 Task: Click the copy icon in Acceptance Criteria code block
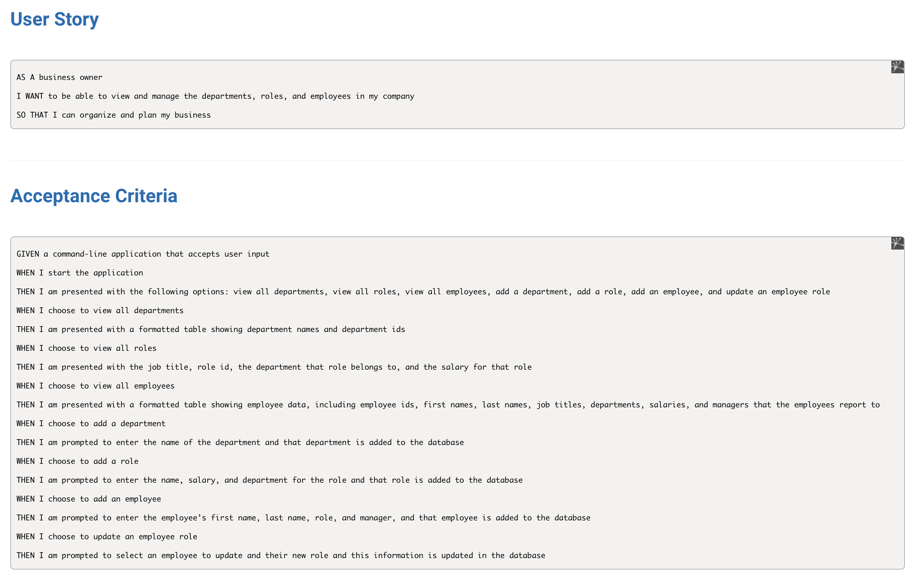point(897,243)
